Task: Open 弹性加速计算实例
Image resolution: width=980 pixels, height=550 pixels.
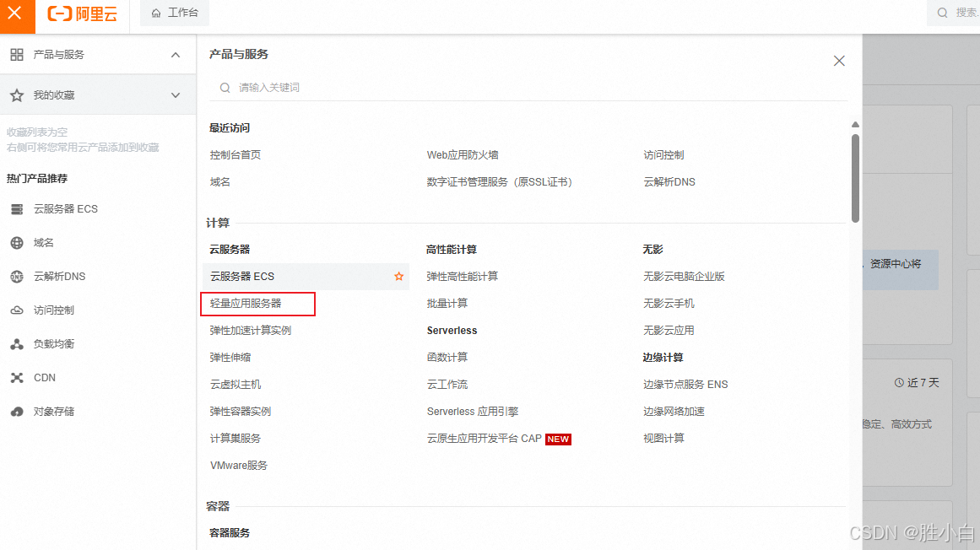Action: [251, 330]
